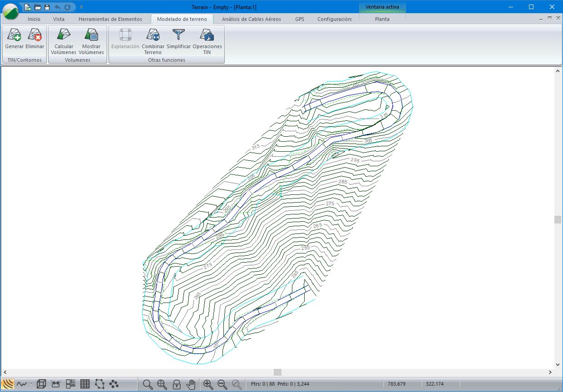Open the profile line tool dropdown arrow
Image resolution: width=563 pixels, height=392 pixels.
coord(31,384)
